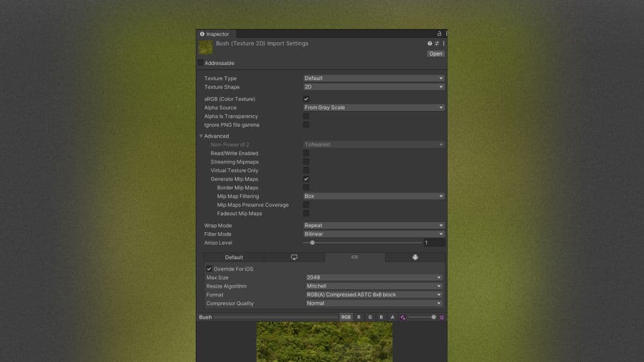This screenshot has height=362, width=644.
Task: Select the desktop standalone platform tab
Action: click(294, 257)
